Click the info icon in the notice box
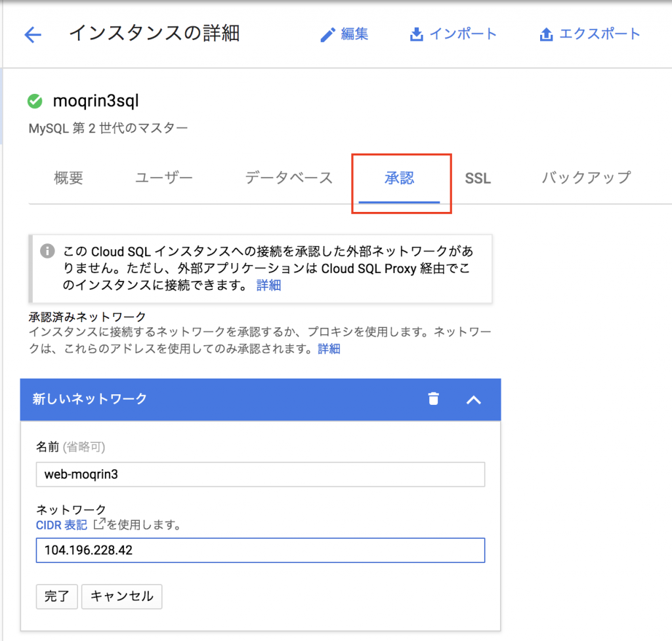The image size is (672, 641). pos(47,251)
